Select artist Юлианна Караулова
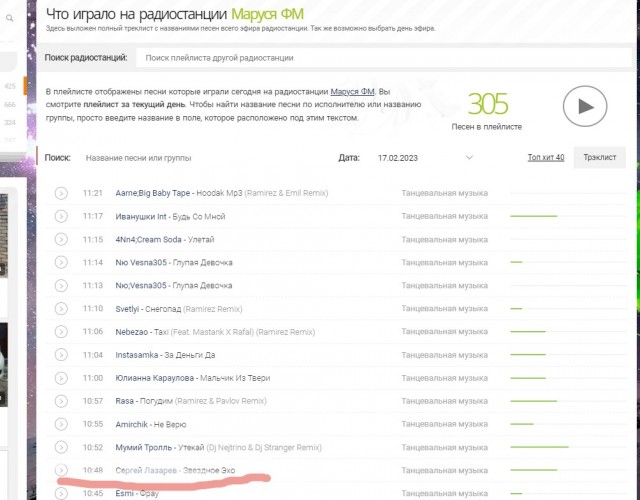Viewport: 640px width, 500px height. tap(155, 378)
